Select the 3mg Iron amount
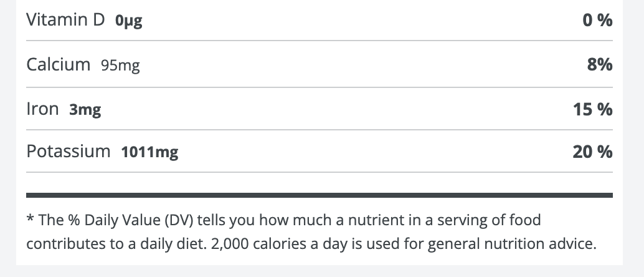The image size is (644, 277). (85, 110)
